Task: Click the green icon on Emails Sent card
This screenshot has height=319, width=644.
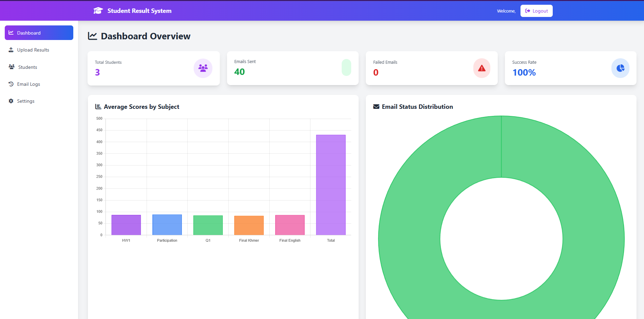Action: (346, 67)
